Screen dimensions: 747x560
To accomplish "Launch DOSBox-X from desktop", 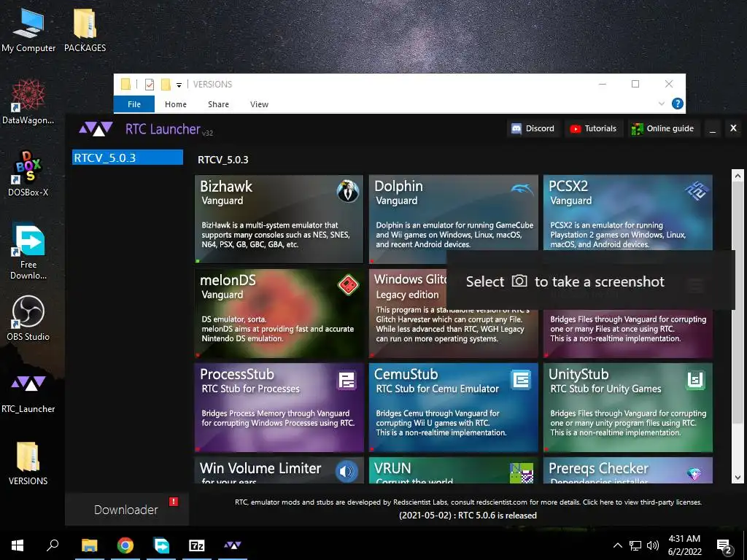I will coord(28,174).
